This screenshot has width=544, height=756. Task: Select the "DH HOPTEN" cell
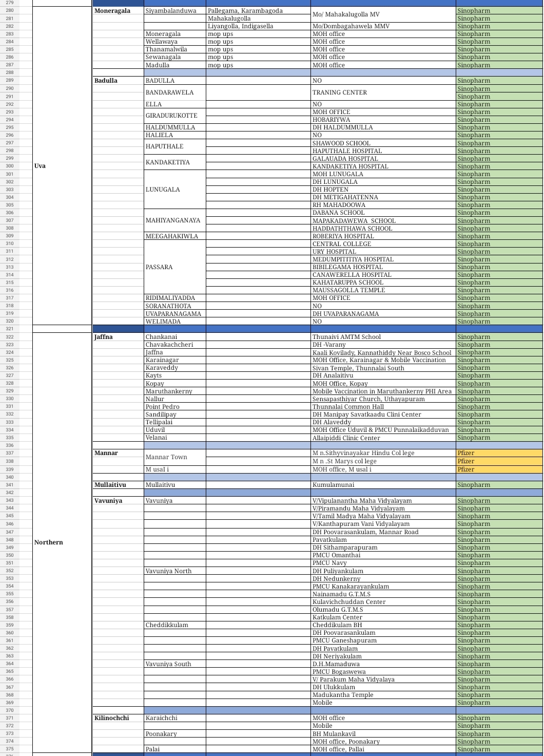click(x=383, y=190)
